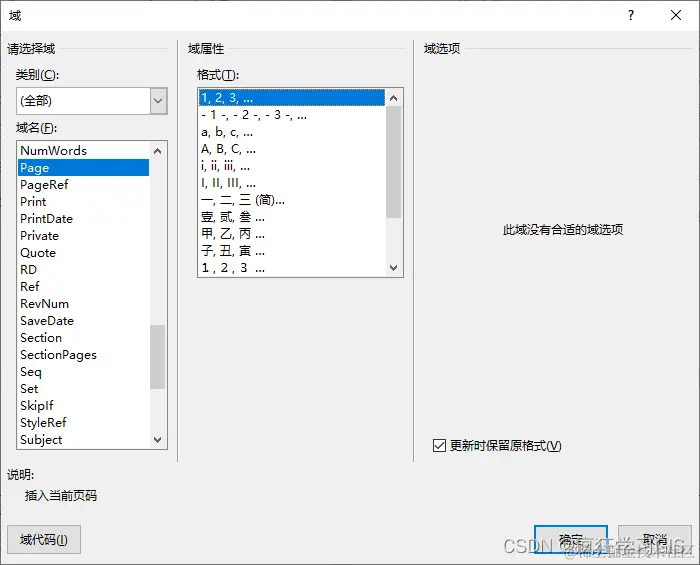Confirm with the 确定 button
This screenshot has height=565, width=700.
571,540
